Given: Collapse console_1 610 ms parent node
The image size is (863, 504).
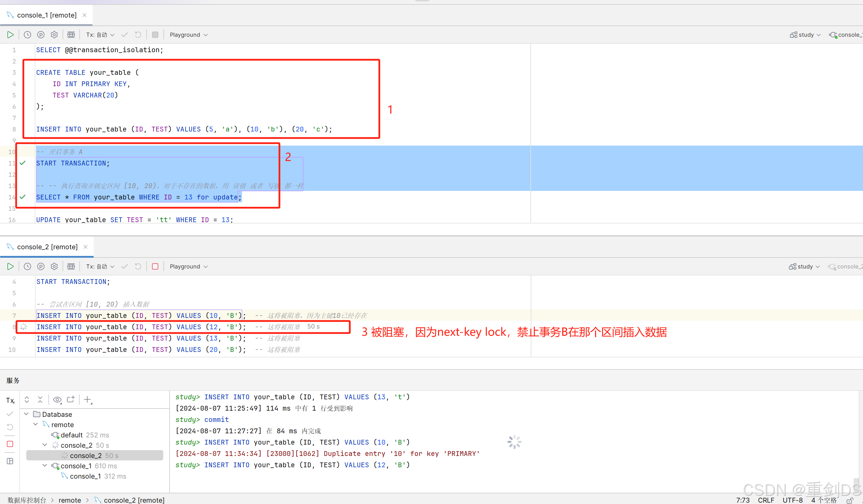Looking at the screenshot, I should click(45, 466).
